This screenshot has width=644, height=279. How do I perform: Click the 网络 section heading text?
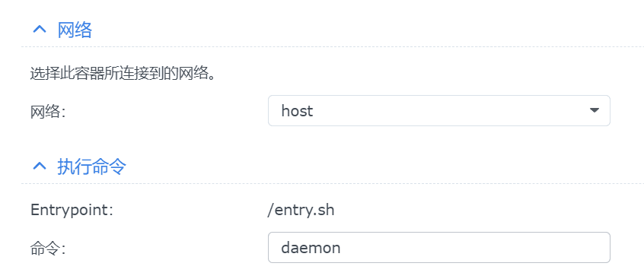click(75, 30)
